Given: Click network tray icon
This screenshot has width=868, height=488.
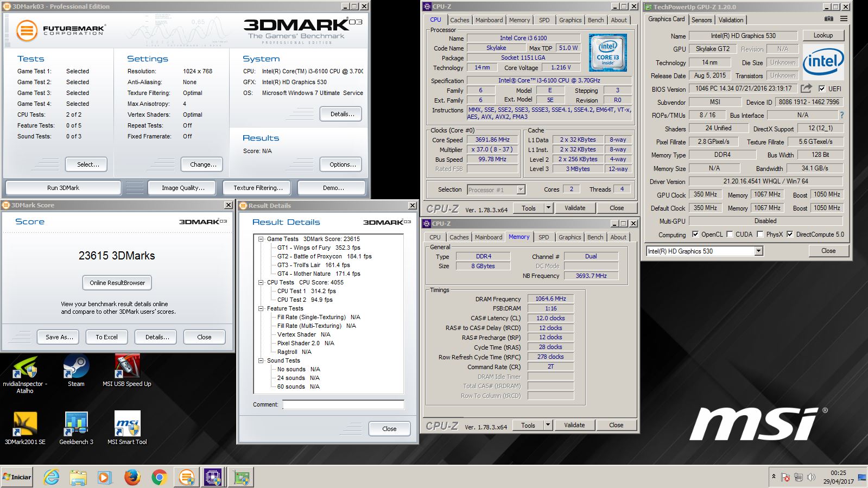Looking at the screenshot, I should pyautogui.click(x=799, y=477).
